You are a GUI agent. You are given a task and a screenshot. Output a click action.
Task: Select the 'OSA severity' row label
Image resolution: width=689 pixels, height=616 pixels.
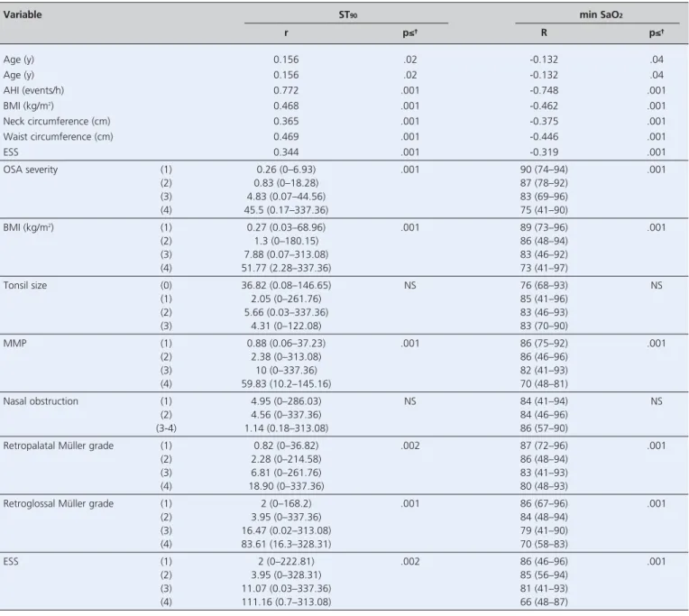(31, 170)
